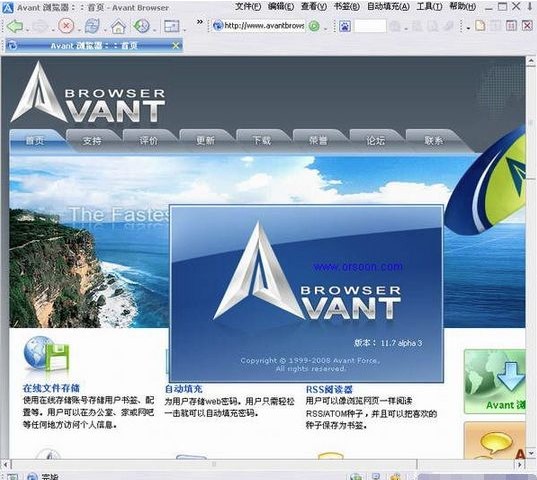Click the red close-all-tabs icon
Viewport: 537px width, 480px height.
point(527,26)
